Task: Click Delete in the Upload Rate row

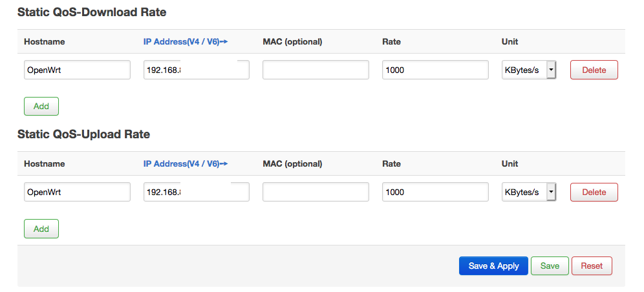Action: 594,192
